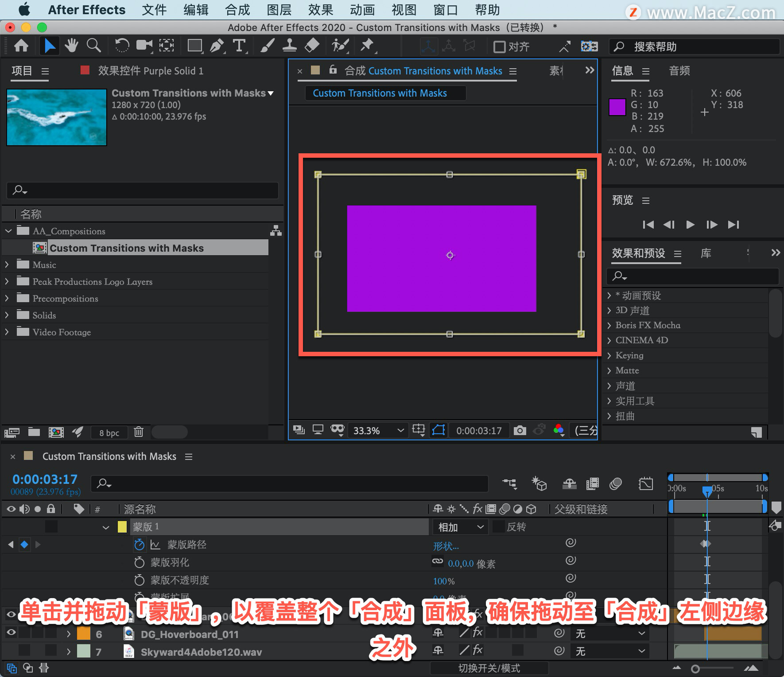Select the Pan Behind anchor tool

(167, 46)
